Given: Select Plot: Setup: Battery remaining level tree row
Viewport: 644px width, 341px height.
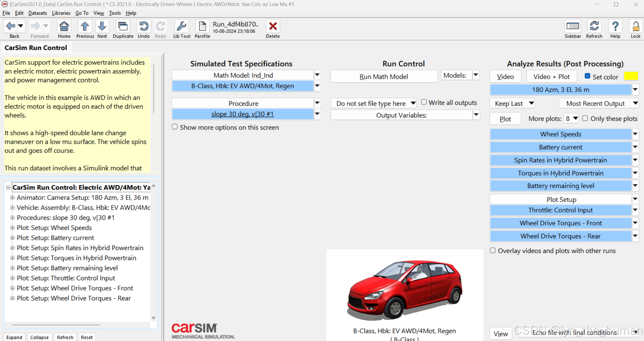Looking at the screenshot, I should pyautogui.click(x=67, y=268).
